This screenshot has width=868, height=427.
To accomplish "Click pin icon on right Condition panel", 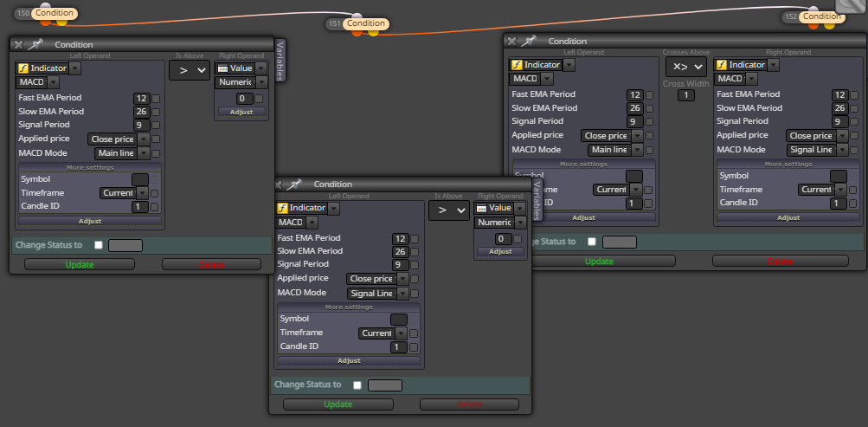I will pos(529,41).
